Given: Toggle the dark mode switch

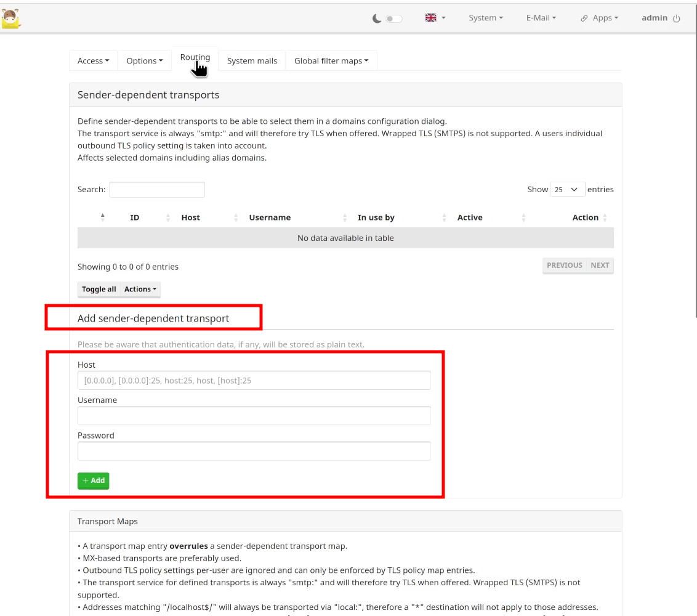Looking at the screenshot, I should tap(394, 18).
